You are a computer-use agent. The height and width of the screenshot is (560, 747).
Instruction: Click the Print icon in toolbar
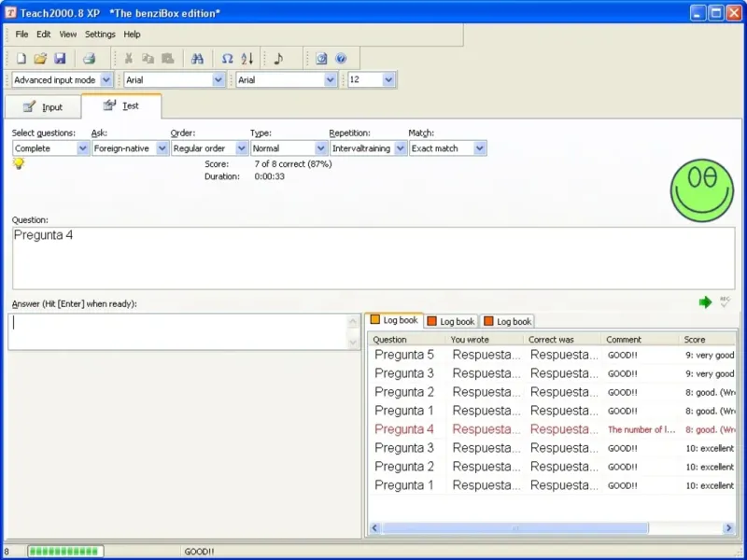pyautogui.click(x=89, y=58)
